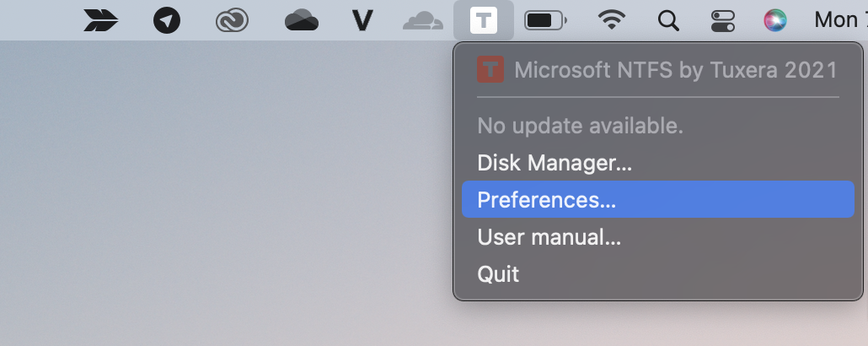Viewport: 868px width, 346px height.
Task: Open the Wi-Fi menu bar icon
Action: (x=611, y=20)
